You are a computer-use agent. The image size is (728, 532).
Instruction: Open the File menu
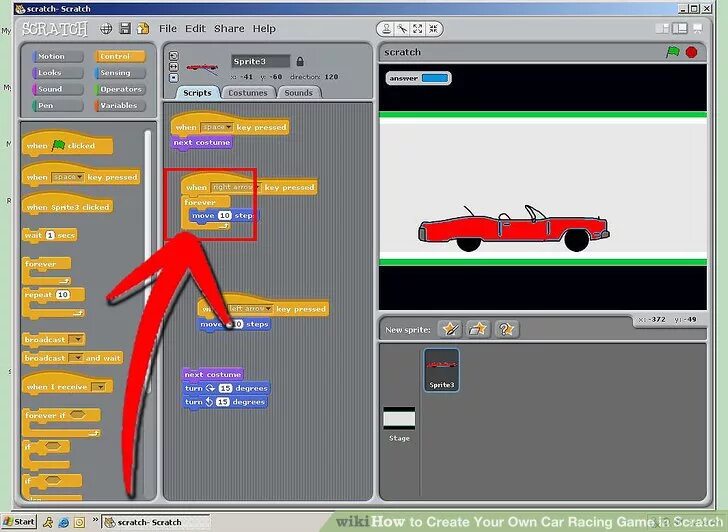(168, 29)
